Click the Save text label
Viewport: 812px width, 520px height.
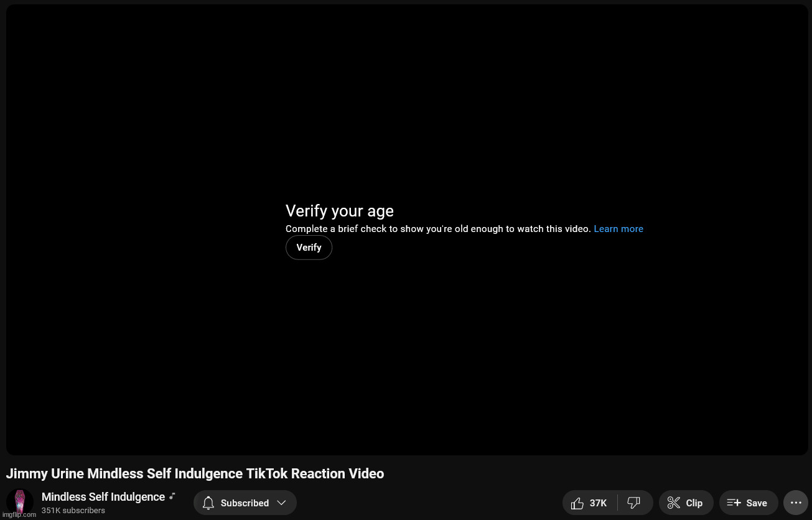(756, 503)
